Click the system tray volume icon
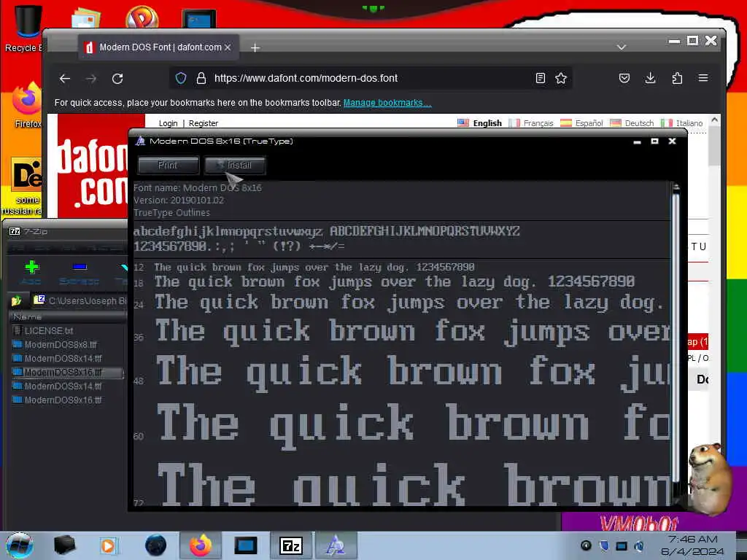The height and width of the screenshot is (560, 747). 639,545
